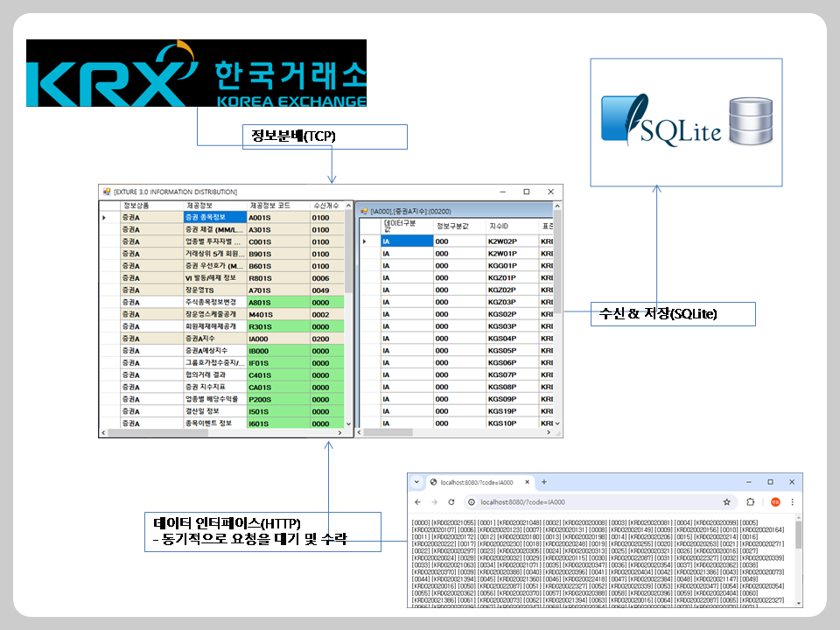Open a new browser tab with plus

click(543, 482)
